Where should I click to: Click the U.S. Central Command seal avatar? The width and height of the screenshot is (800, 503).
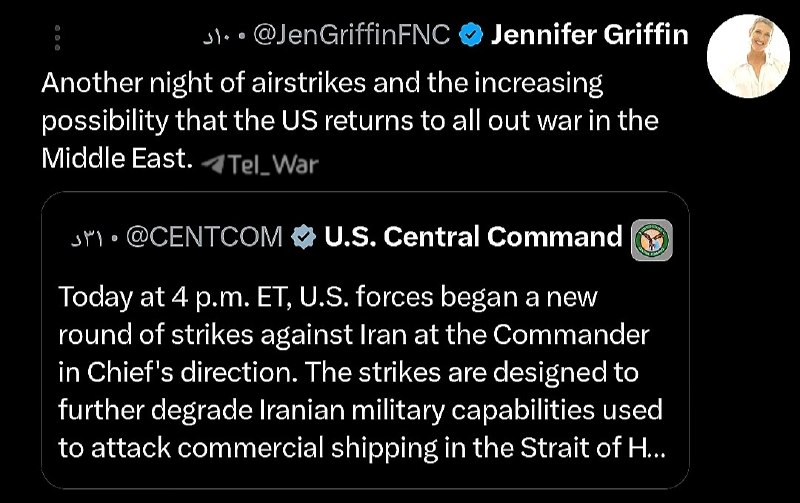[x=652, y=240]
